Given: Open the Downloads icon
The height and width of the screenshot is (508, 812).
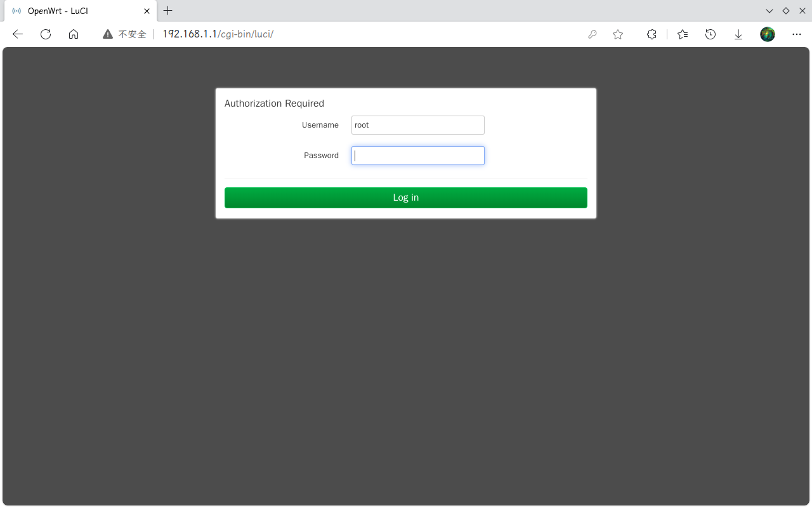Looking at the screenshot, I should [x=738, y=34].
